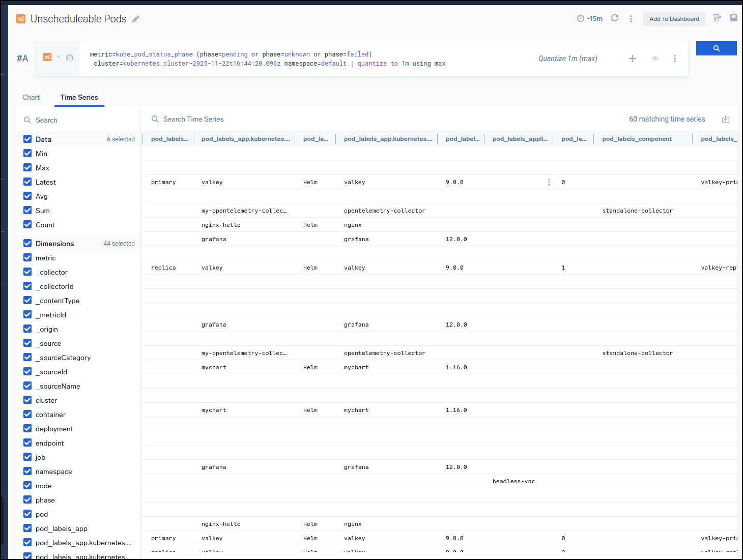Open the kebab menu in the query row

674,58
